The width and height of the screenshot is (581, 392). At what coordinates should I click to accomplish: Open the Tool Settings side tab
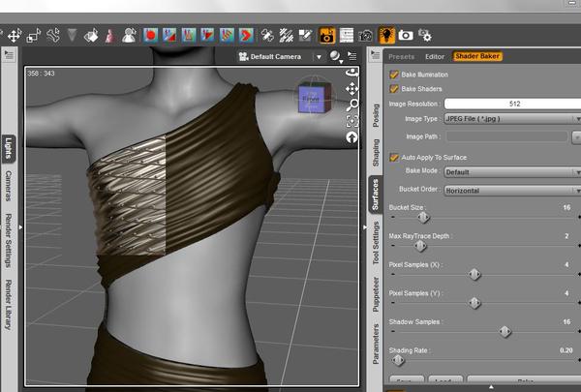[x=376, y=243]
